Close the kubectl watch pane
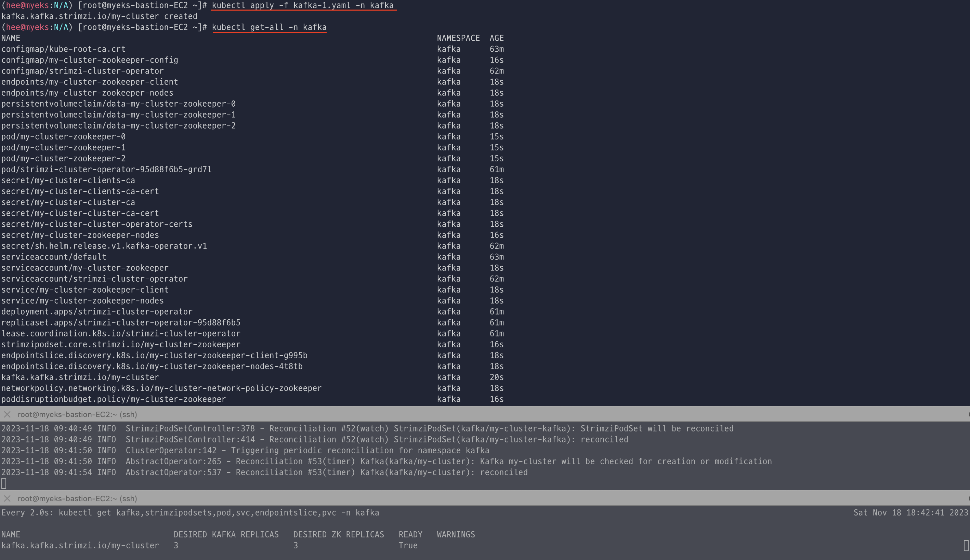Screen dimensions: 970x560 [x=7, y=498]
